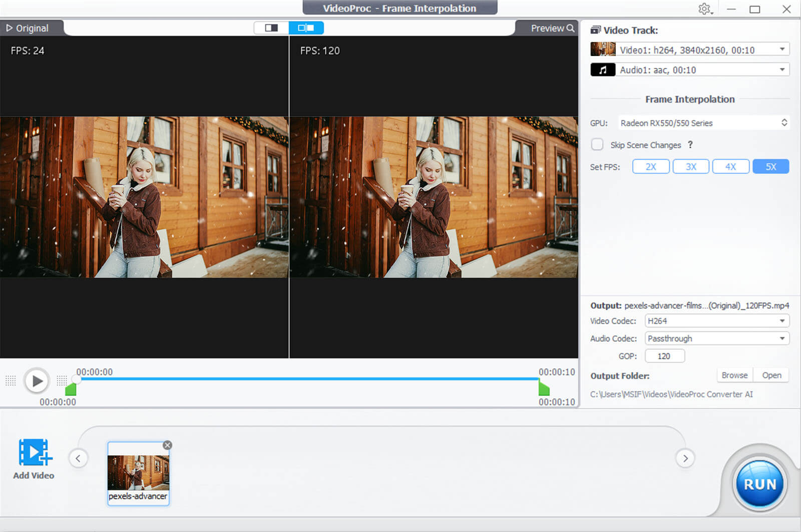Browse for a new output folder

[x=734, y=375]
